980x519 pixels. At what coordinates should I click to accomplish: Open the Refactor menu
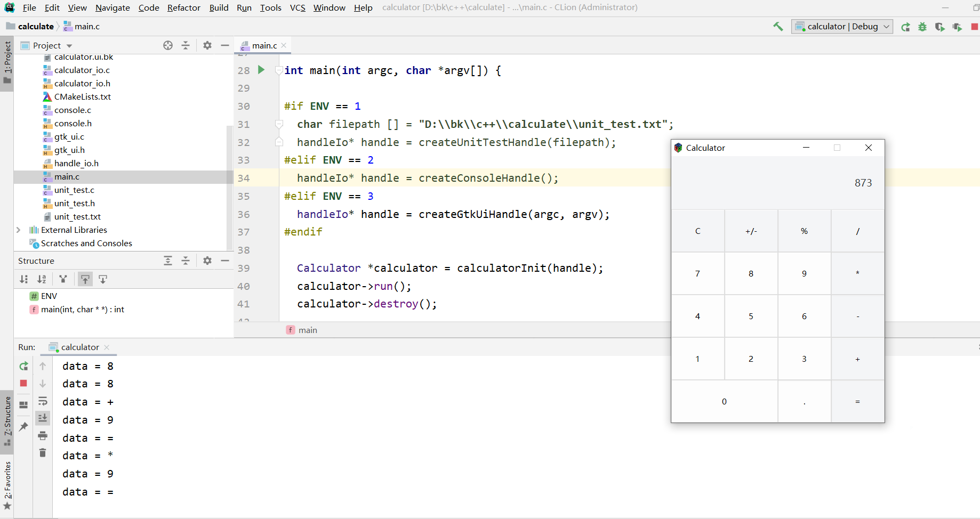coord(183,7)
